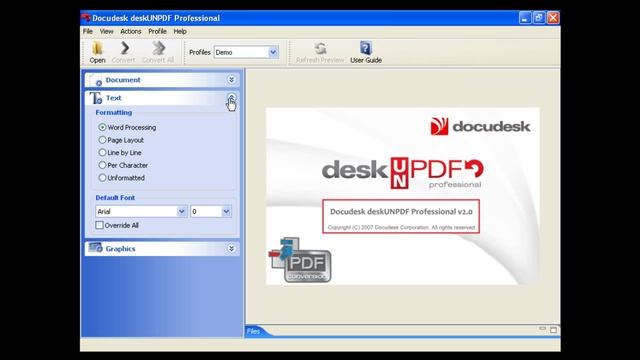Open the Help menu

(x=180, y=31)
